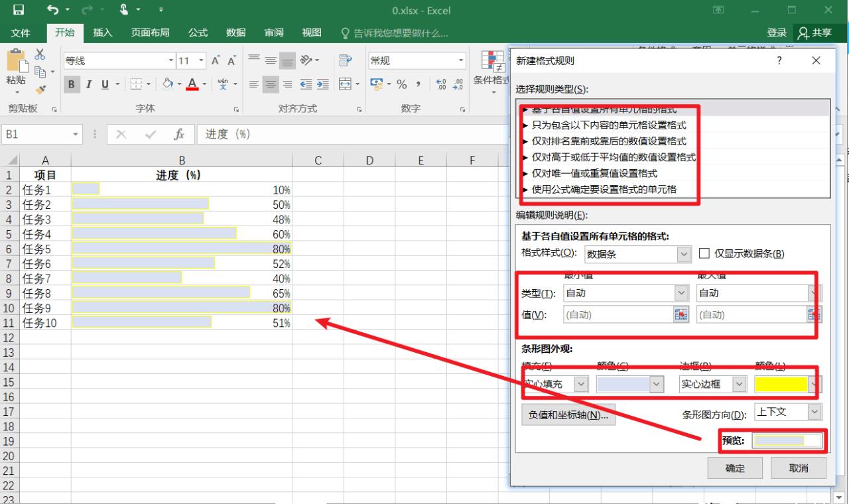The height and width of the screenshot is (504, 849).
Task: Check the 仅显示数据条 checkbox
Action: (704, 253)
